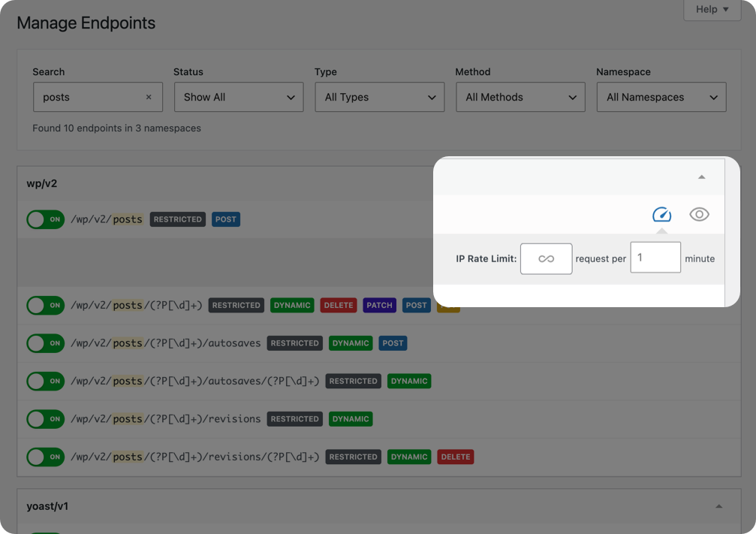This screenshot has width=756, height=534.
Task: Click the POST badge on /wp/v2/posts row
Action: tap(226, 219)
